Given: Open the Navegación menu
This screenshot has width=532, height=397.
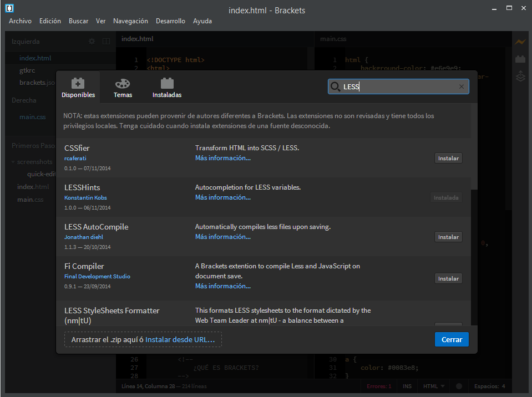Looking at the screenshot, I should click(x=130, y=21).
